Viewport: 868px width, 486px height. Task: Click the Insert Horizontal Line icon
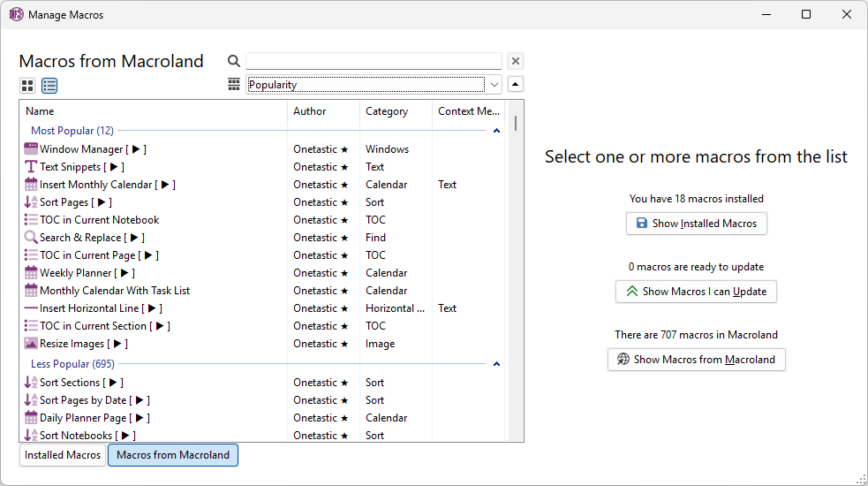pyautogui.click(x=31, y=308)
